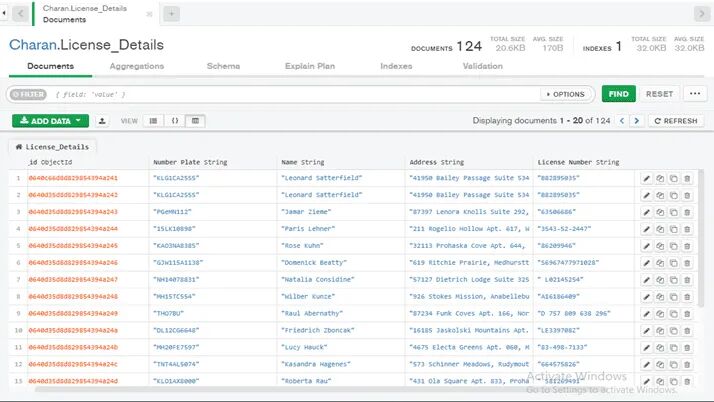714x402 pixels.
Task: Delete the Raul Abernathy document
Action: pos(687,314)
